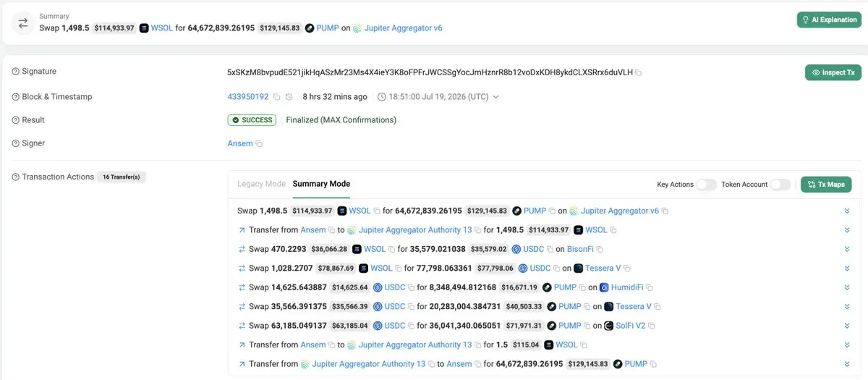Click the 18:51:00 Jul 19, 2026 (UTC) timestamp
Image resolution: width=868 pixels, height=380 pixels.
439,97
